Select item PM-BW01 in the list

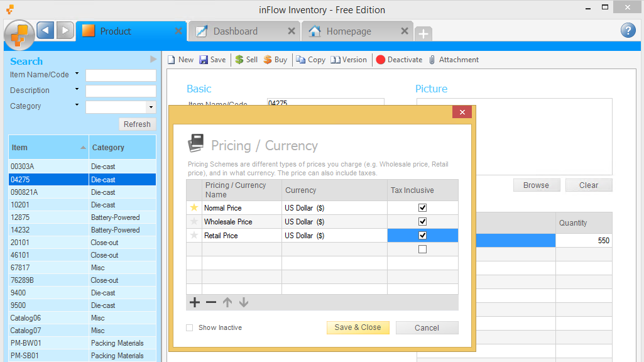[82, 343]
